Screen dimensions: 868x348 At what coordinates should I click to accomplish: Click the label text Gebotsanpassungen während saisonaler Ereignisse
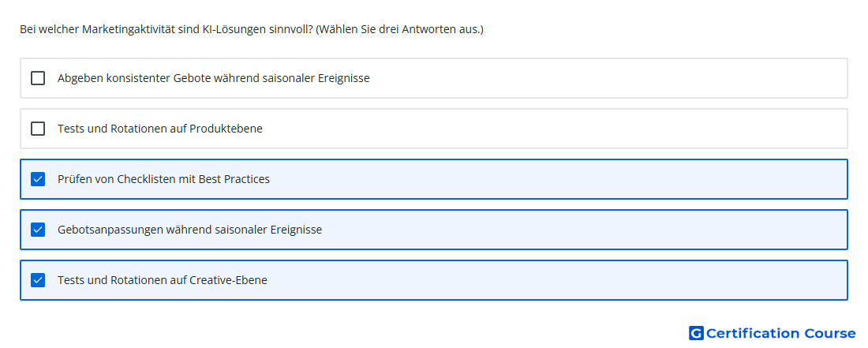pos(190,229)
